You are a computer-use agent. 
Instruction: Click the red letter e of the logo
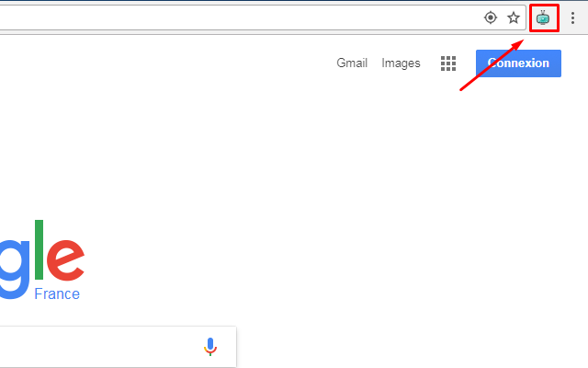tap(65, 260)
